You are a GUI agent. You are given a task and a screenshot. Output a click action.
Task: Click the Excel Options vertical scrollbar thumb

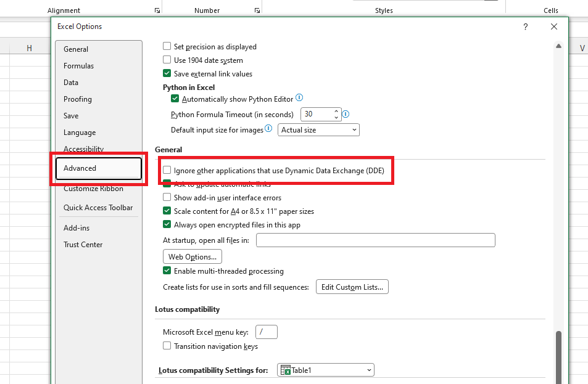click(558, 357)
